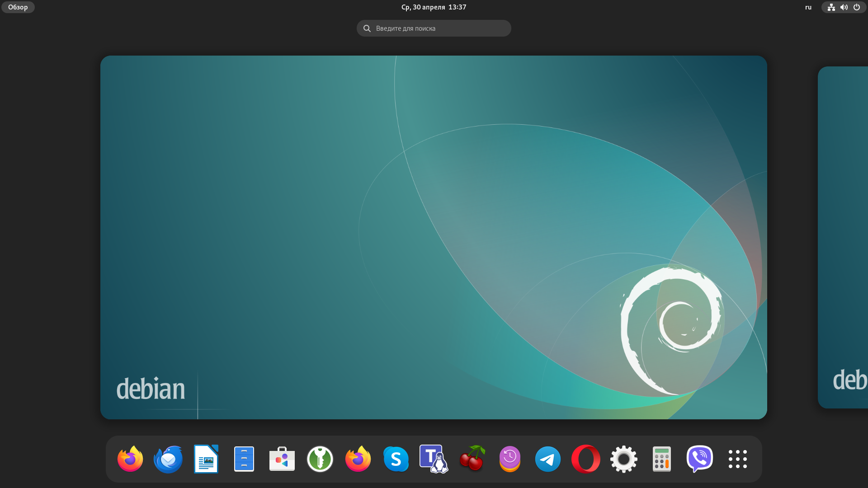868x488 pixels.
Task: Open Skype from the dash
Action: pyautogui.click(x=396, y=459)
